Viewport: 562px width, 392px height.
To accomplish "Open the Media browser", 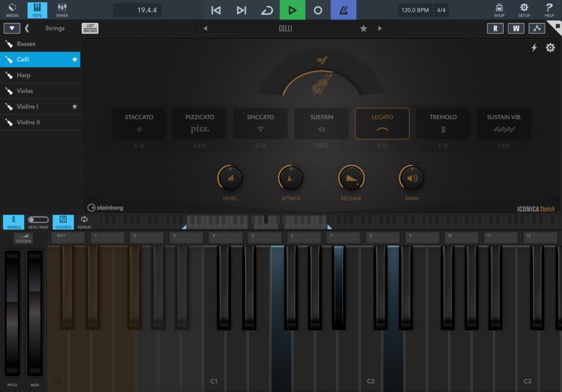I will click(x=12, y=10).
